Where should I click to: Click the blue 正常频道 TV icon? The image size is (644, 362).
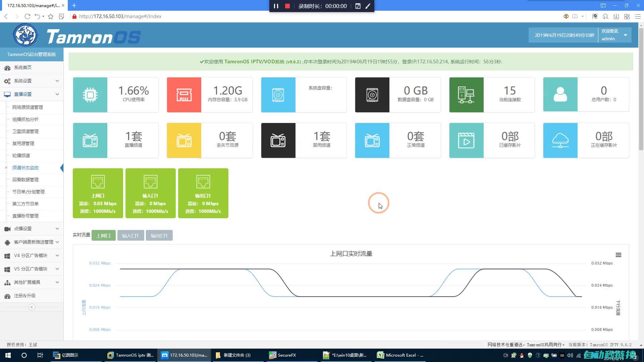(372, 140)
